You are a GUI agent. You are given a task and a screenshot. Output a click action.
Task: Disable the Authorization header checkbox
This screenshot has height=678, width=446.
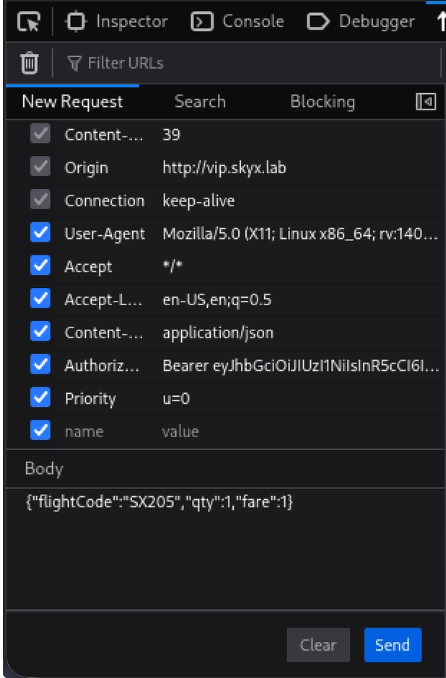40,365
